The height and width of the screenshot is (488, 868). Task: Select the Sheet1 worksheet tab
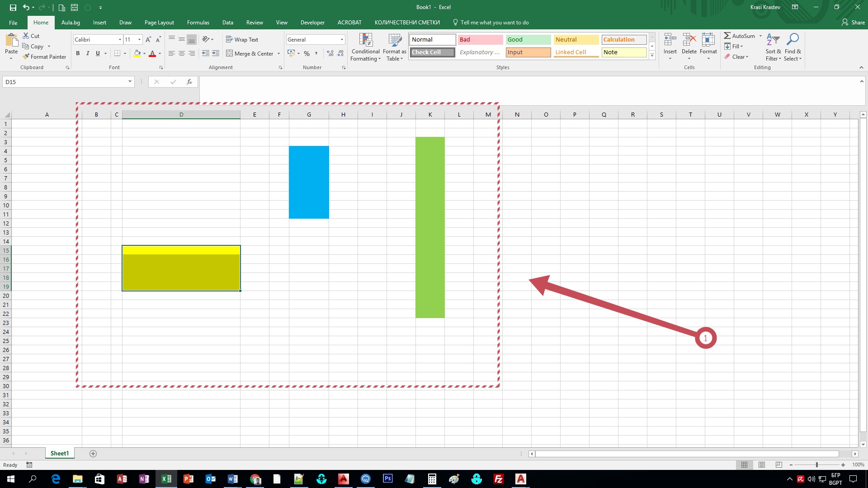(x=60, y=453)
